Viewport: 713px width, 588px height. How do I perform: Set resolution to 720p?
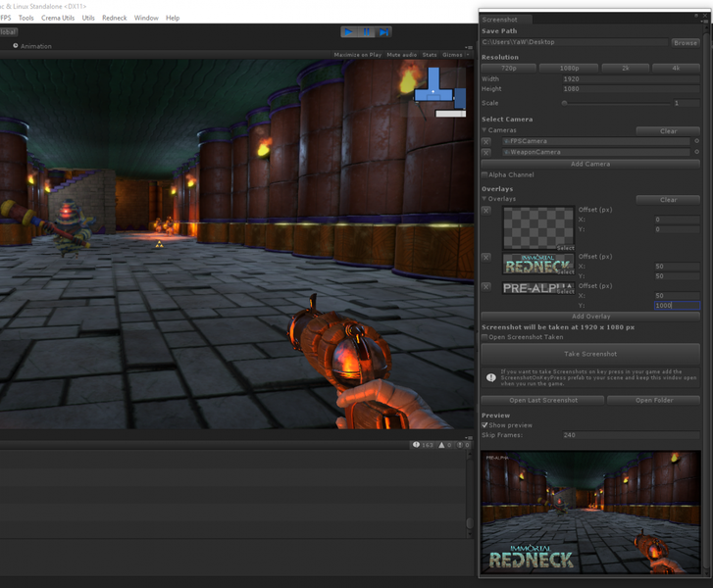tap(508, 68)
